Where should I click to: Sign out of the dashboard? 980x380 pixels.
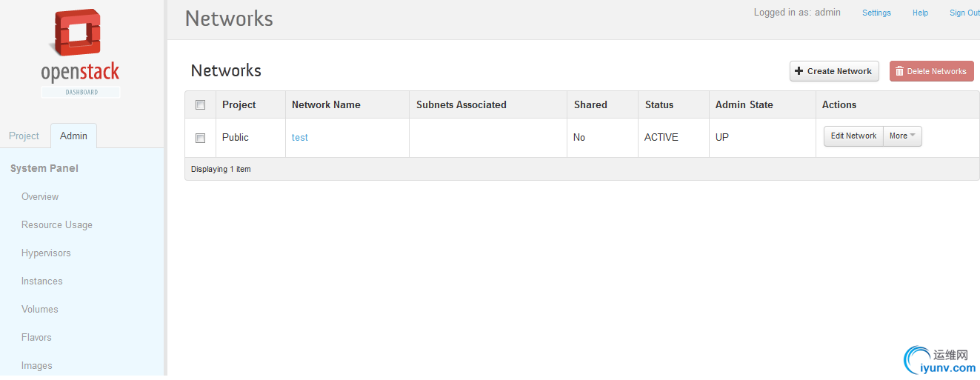(964, 13)
